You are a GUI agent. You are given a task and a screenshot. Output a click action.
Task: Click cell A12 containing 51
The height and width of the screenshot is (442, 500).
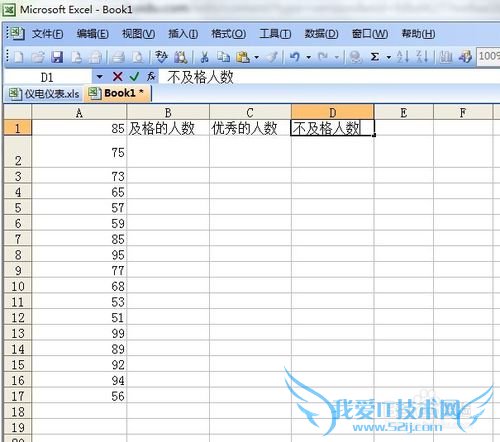[x=79, y=318]
